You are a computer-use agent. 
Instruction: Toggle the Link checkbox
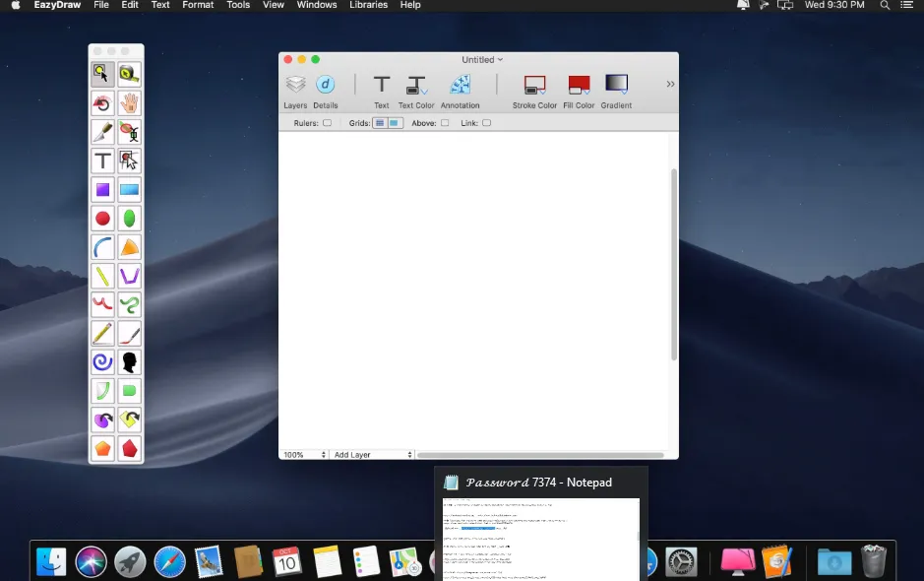click(486, 123)
